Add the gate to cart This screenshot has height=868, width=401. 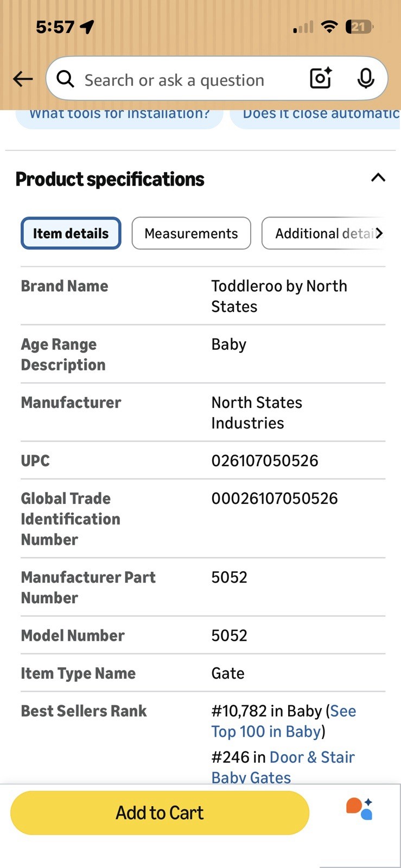coord(160,813)
